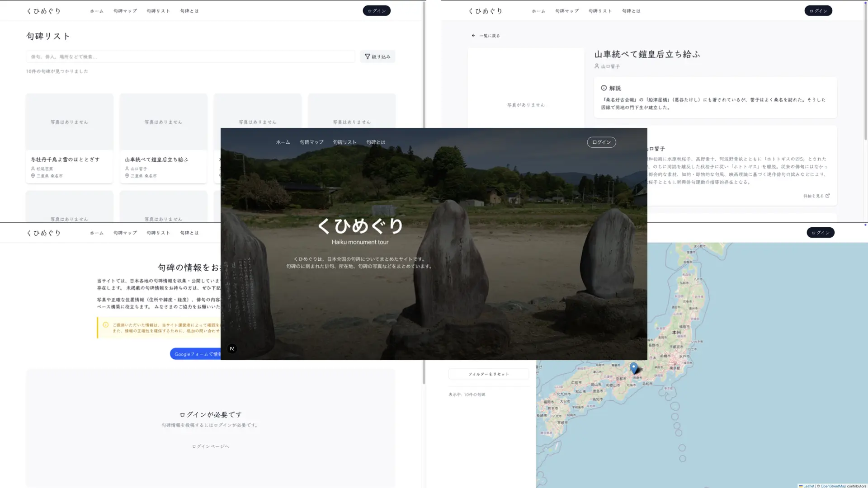The width and height of the screenshot is (868, 488).
Task: Click the warning icon in yellow notice
Action: point(106,325)
